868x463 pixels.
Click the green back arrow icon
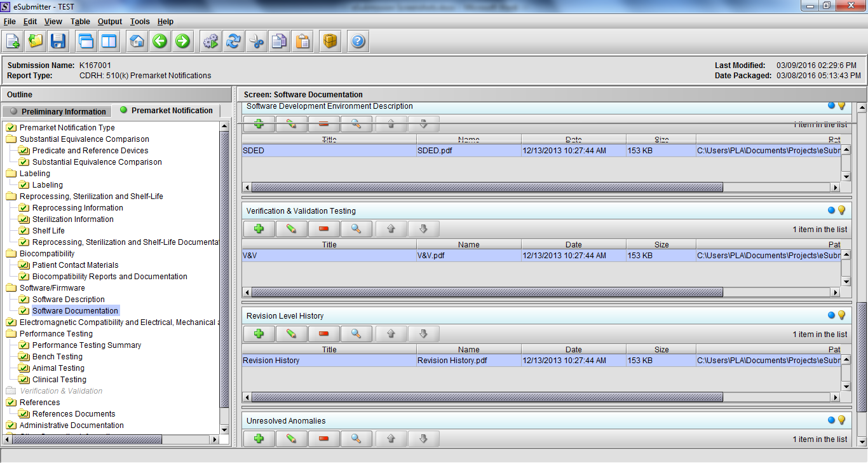click(159, 42)
